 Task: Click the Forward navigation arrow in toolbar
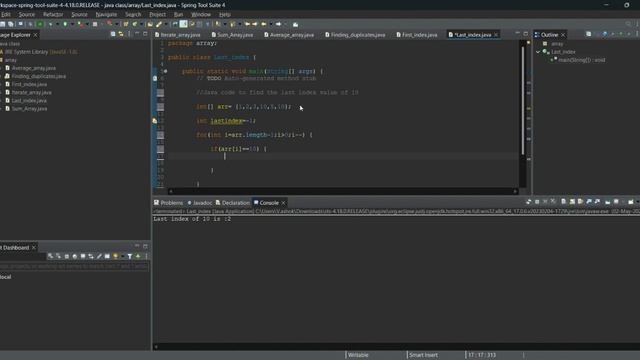278,24
